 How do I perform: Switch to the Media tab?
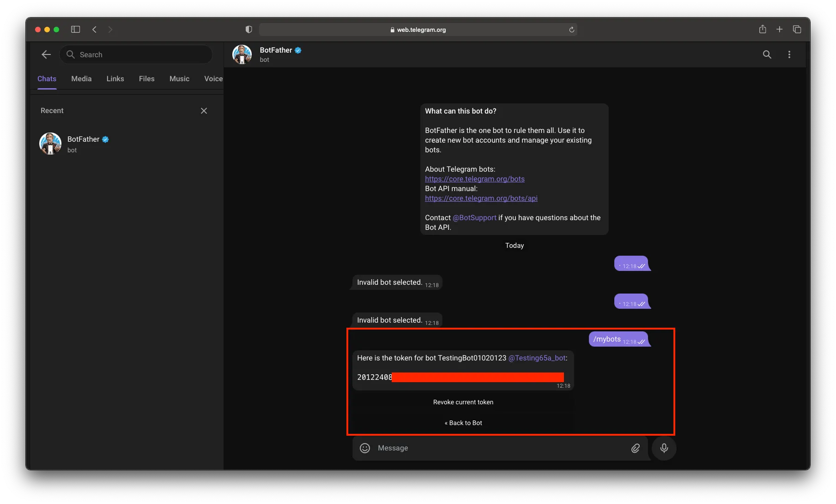81,79
